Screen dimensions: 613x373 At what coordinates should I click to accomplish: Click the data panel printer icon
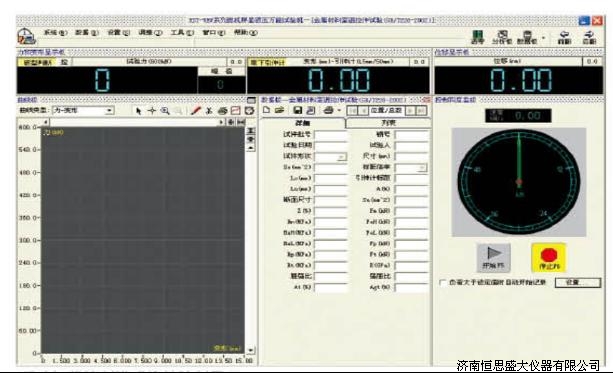point(329,110)
